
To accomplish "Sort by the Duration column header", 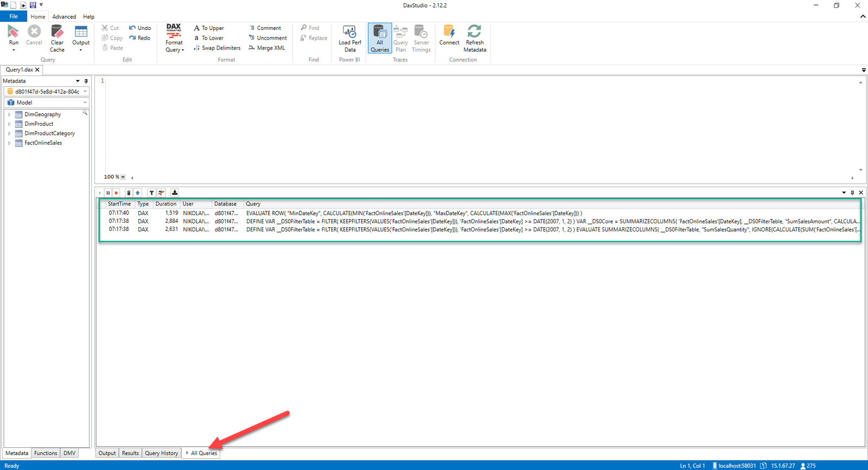I will click(165, 204).
